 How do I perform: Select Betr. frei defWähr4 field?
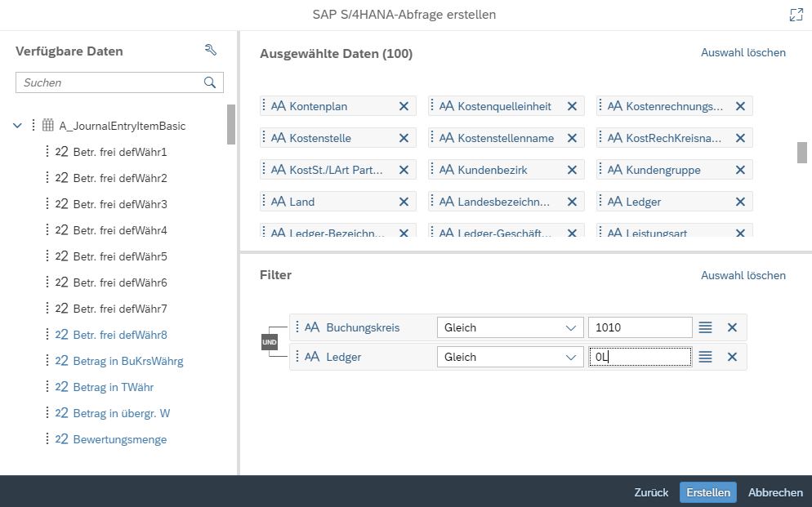(120, 230)
